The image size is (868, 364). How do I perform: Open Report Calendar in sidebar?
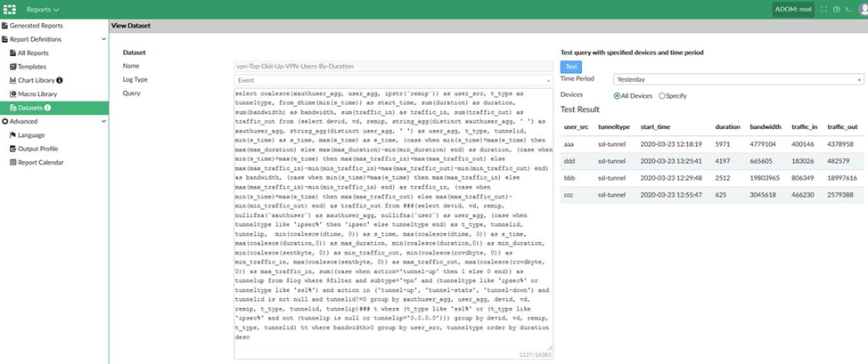pos(40,162)
